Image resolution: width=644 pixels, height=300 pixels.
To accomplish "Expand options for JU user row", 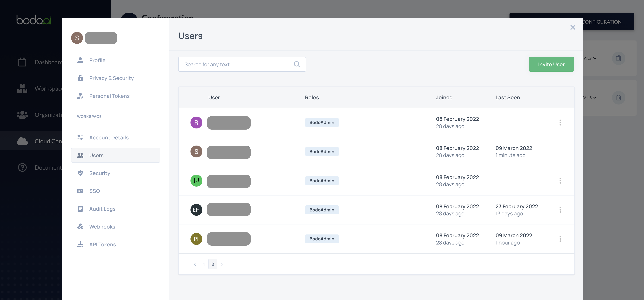I will point(560,180).
